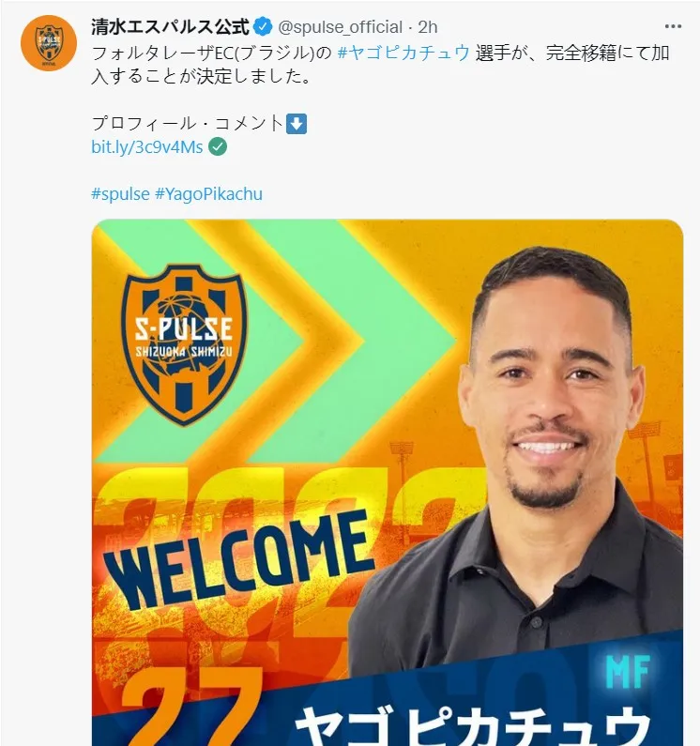The height and width of the screenshot is (746, 700).
Task: Click the @spulse_official handle
Action: pyautogui.click(x=340, y=27)
